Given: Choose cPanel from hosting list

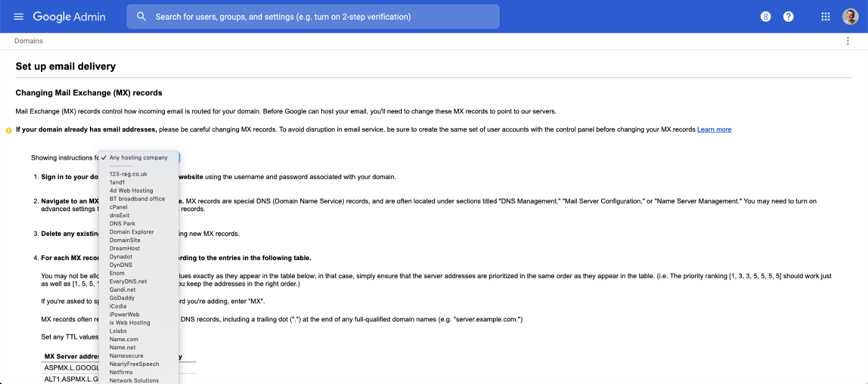Looking at the screenshot, I should pyautogui.click(x=118, y=207).
